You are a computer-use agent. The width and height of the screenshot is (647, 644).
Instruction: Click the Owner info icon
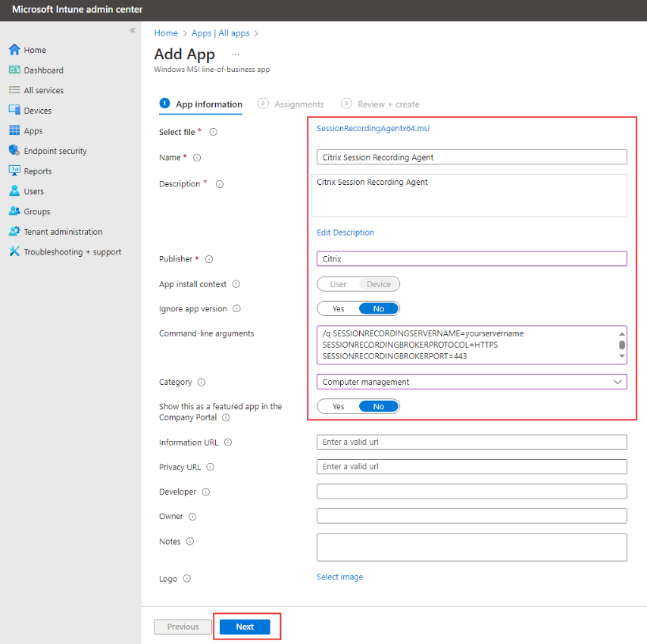(x=192, y=517)
